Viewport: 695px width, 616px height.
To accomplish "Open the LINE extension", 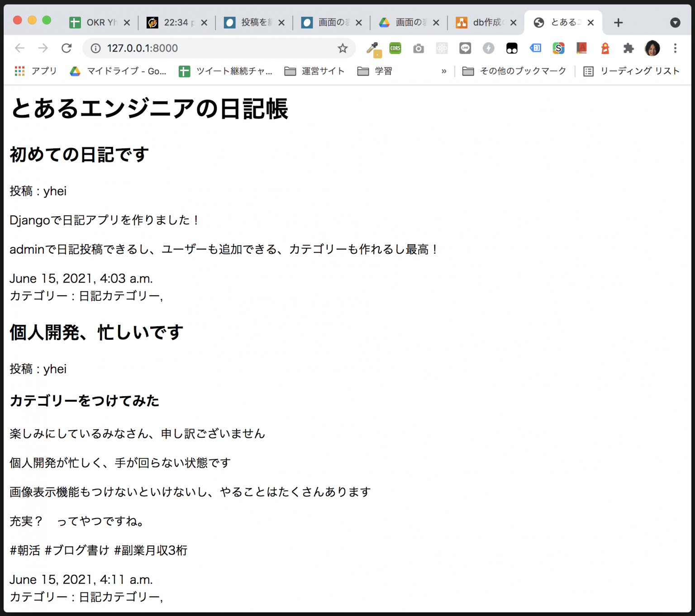I will pyautogui.click(x=465, y=48).
